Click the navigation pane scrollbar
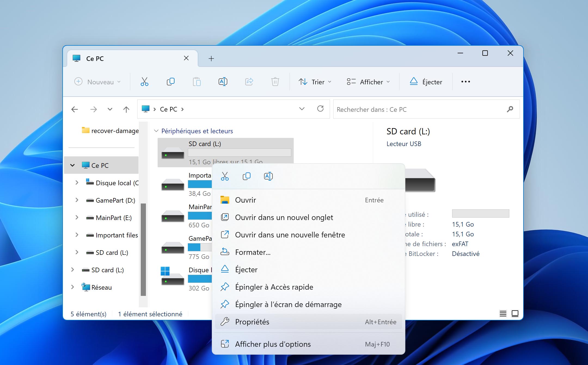 (143, 249)
